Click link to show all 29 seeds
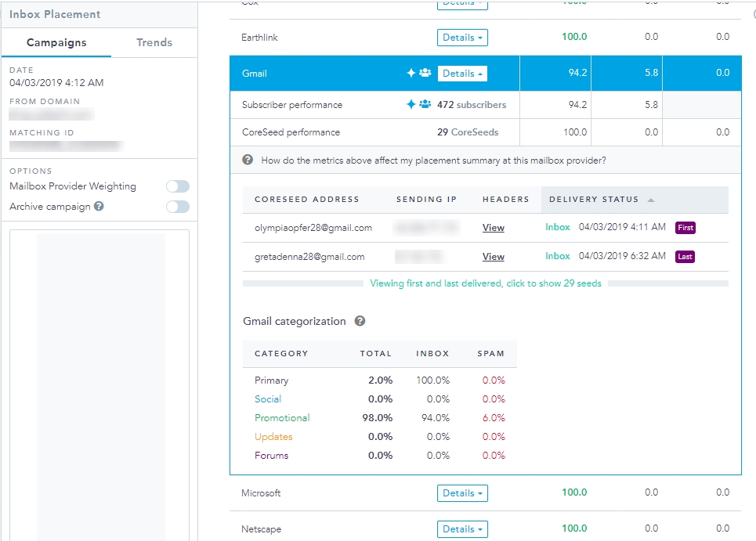The image size is (756, 541). point(486,283)
